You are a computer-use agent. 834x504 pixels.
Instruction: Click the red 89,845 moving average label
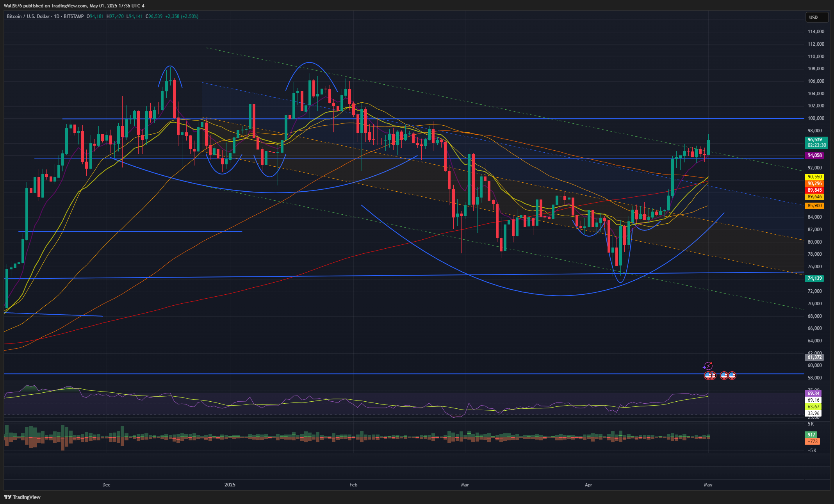point(814,190)
